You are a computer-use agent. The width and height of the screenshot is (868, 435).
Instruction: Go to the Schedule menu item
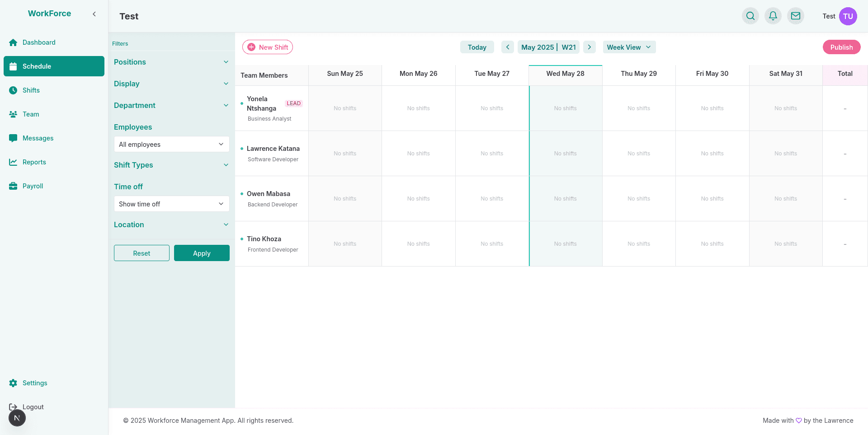(36, 66)
